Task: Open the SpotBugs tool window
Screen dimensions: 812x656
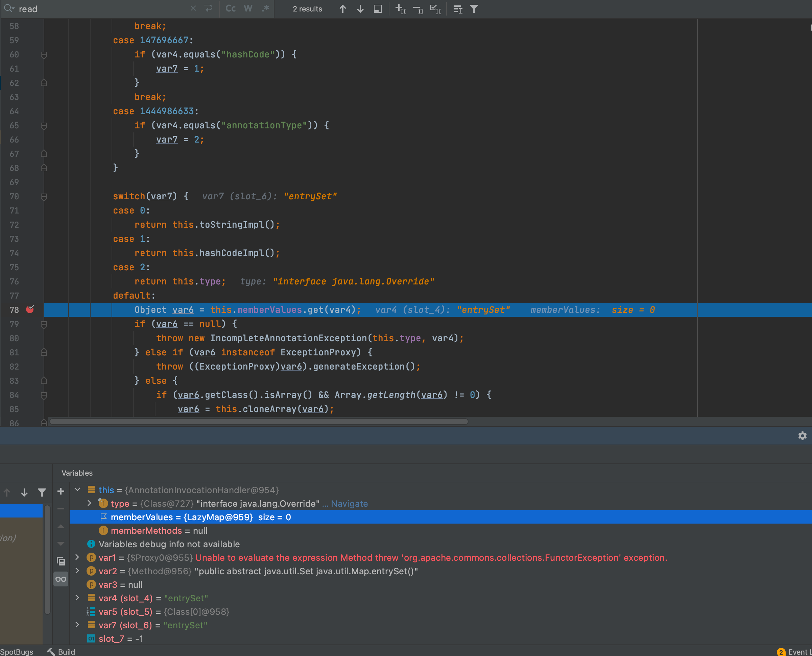Action: (x=17, y=652)
